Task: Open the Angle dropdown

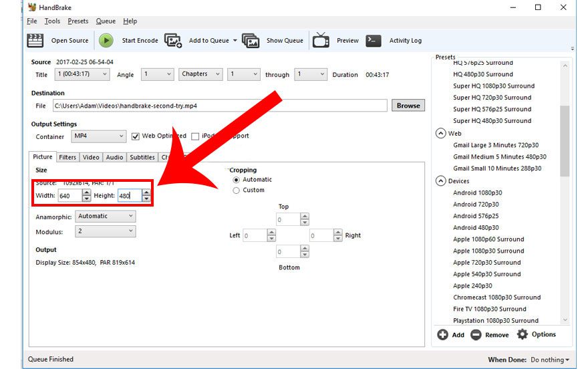Action: pyautogui.click(x=158, y=74)
